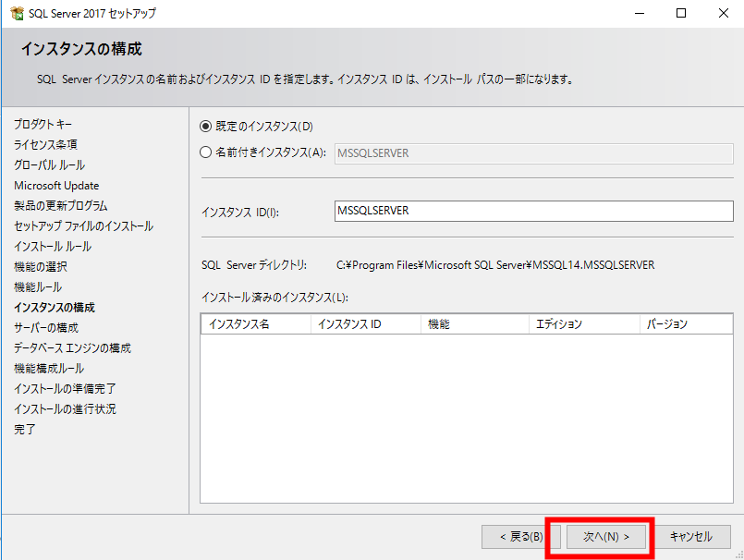Click the 次へ(N) > button
The image size is (744, 560).
[606, 537]
